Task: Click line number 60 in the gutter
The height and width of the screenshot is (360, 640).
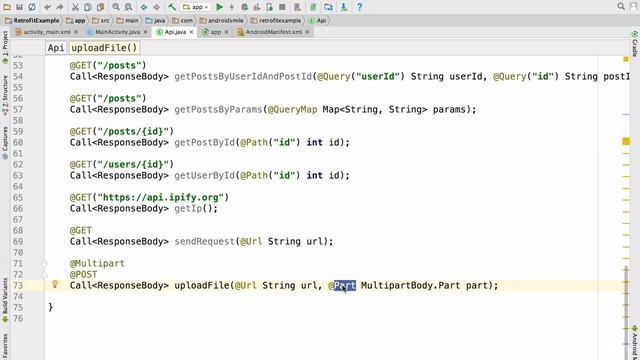Action: tap(18, 142)
